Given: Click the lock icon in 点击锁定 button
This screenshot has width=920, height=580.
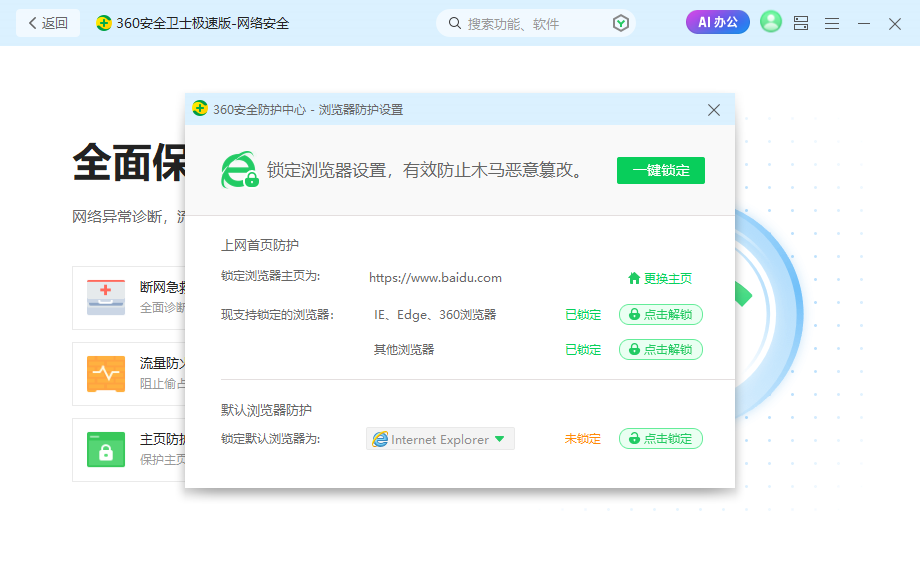Looking at the screenshot, I should coord(634,438).
